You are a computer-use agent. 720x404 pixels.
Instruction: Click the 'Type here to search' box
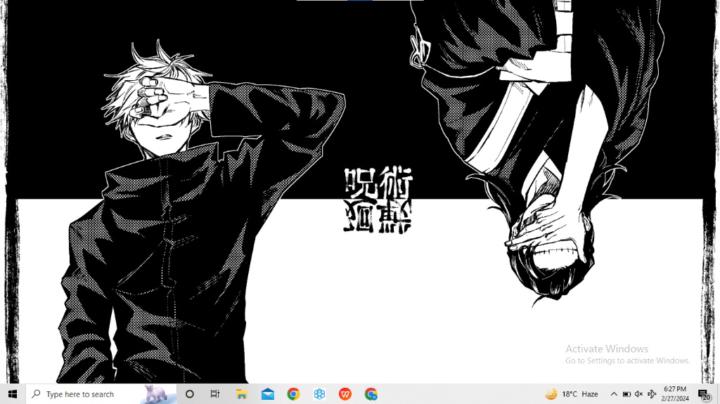point(101,394)
